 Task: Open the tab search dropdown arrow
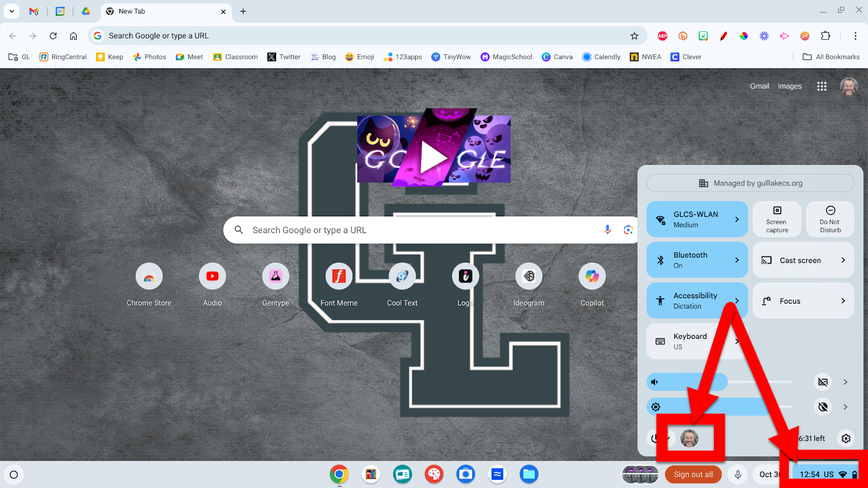[11, 11]
